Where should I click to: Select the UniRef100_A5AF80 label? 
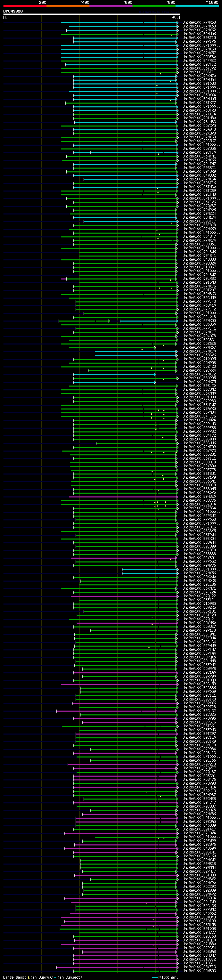[x=199, y=57]
